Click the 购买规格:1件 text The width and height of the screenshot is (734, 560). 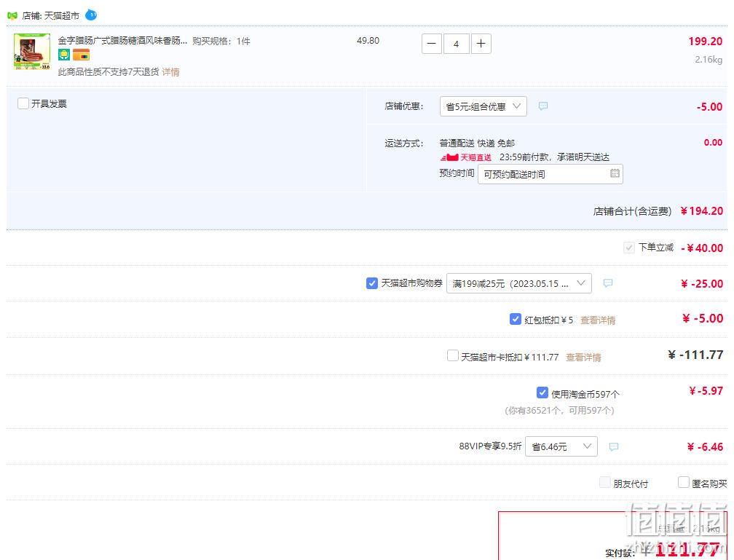pos(221,42)
